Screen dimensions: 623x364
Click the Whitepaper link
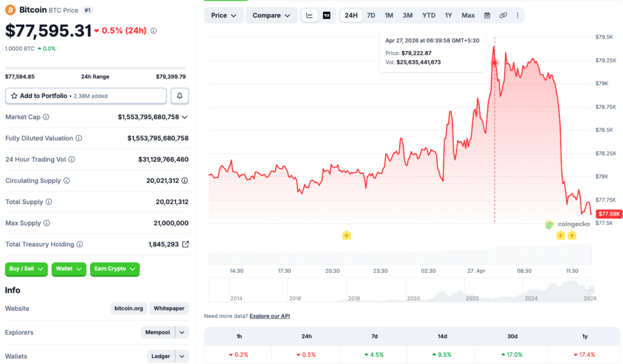[169, 308]
